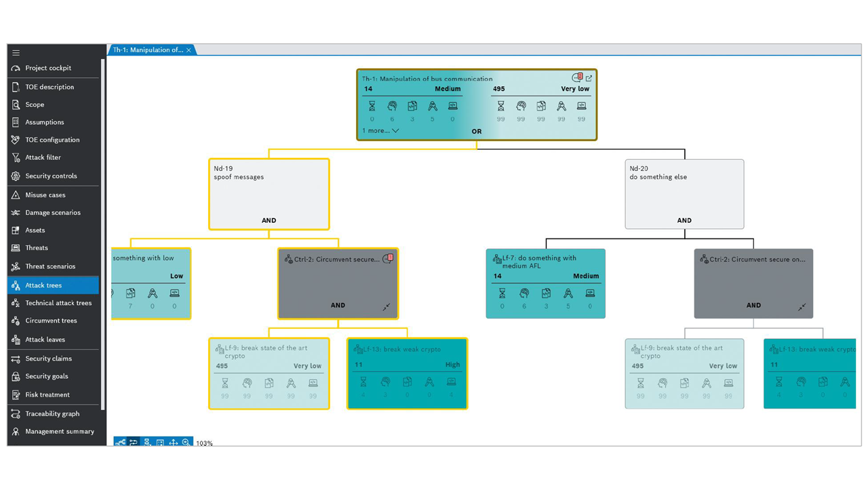The height and width of the screenshot is (488, 868).
Task: Open Th-1 node in external view
Action: click(x=589, y=79)
